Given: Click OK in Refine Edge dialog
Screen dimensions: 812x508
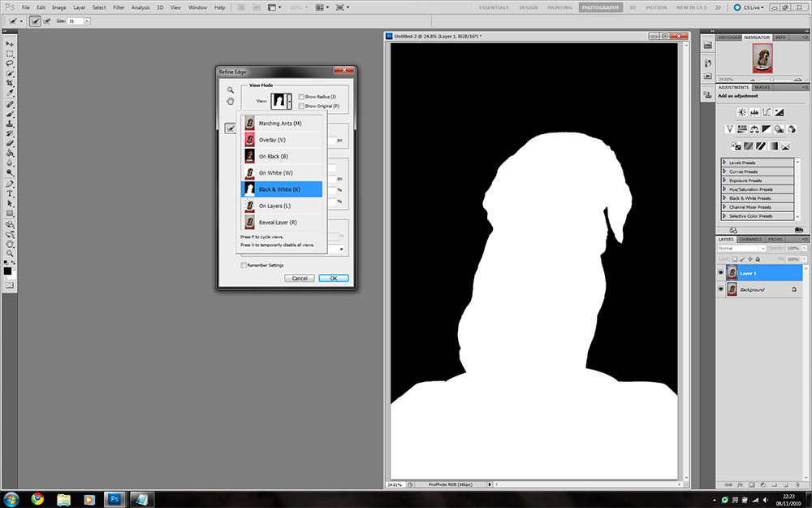Looking at the screenshot, I should 334,278.
